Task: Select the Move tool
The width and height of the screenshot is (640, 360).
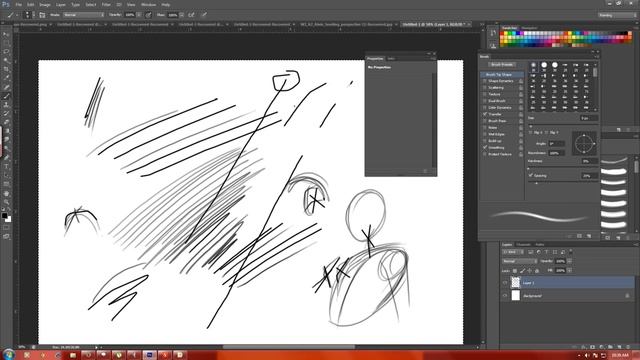Action: click(6, 34)
